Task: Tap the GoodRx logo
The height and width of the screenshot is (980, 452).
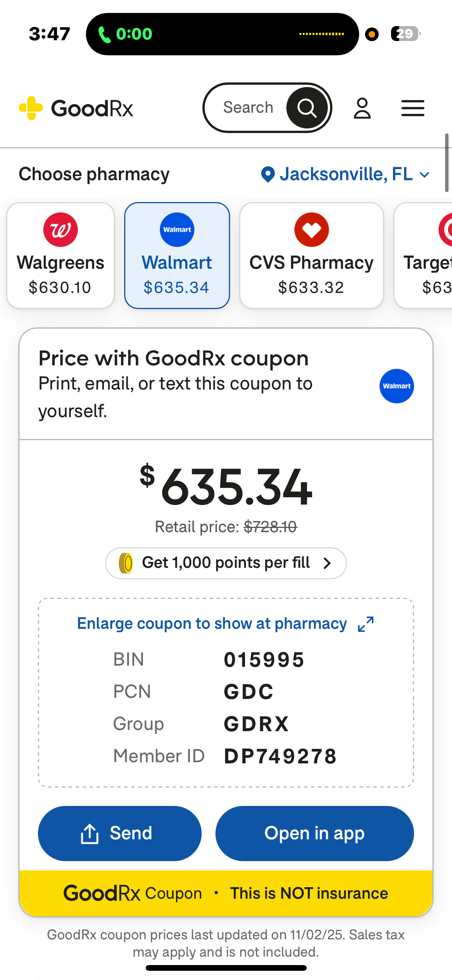Action: coord(76,108)
